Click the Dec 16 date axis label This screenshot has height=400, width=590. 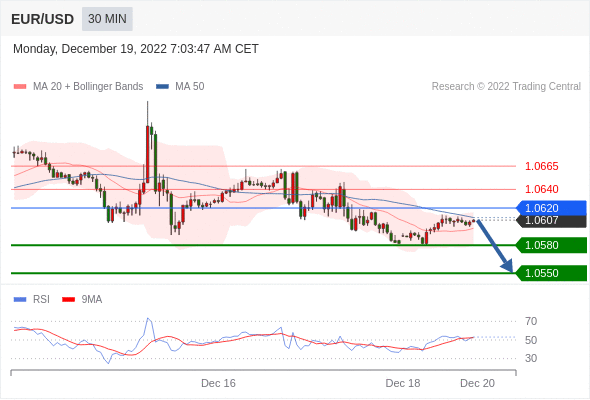(218, 383)
